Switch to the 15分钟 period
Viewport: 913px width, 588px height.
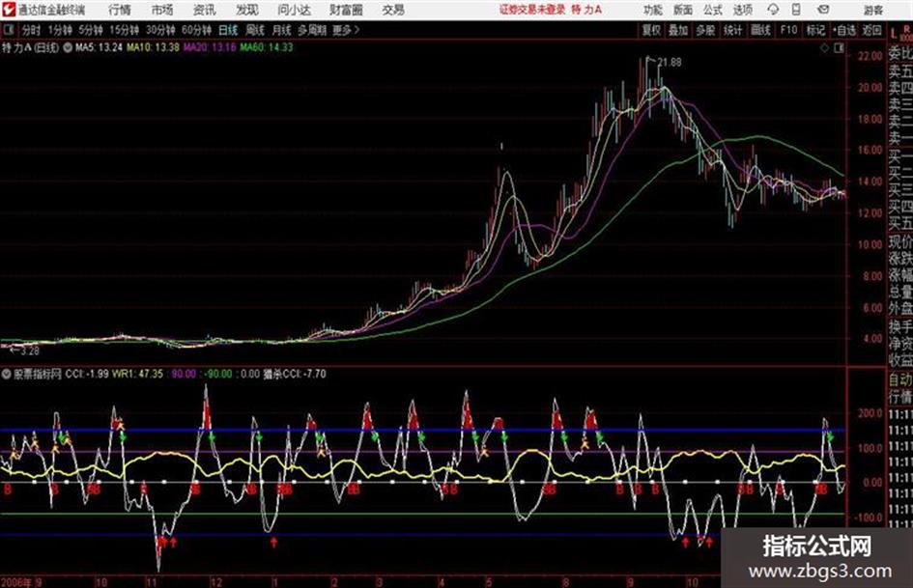125,30
